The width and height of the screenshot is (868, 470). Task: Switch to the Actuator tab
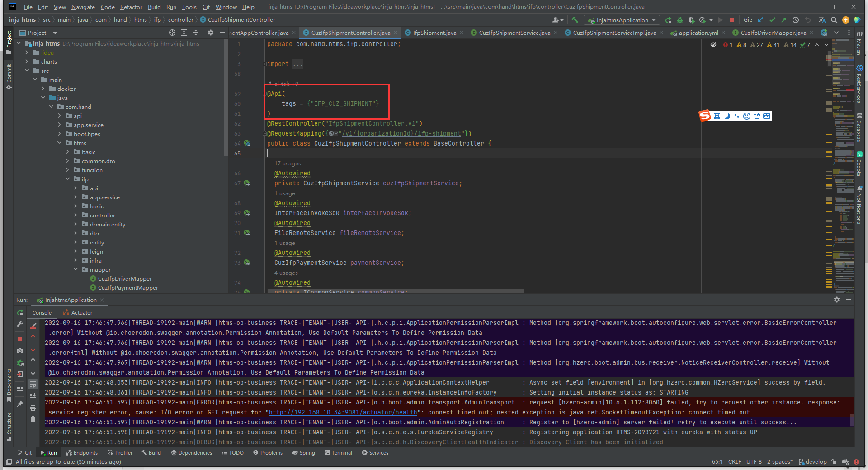[x=77, y=312]
